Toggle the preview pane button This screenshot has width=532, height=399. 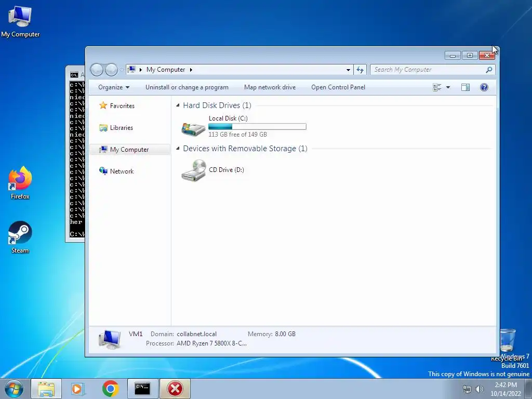[x=465, y=87]
